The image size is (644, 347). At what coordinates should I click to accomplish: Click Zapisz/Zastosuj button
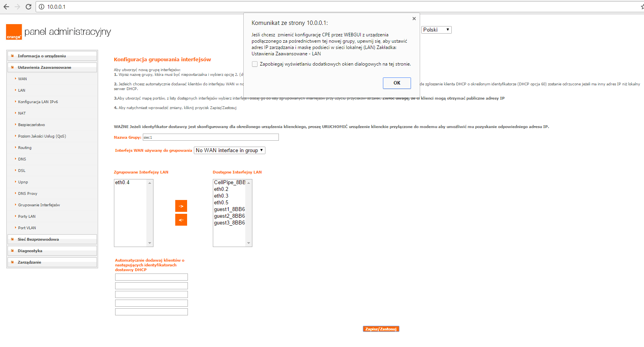pos(381,329)
